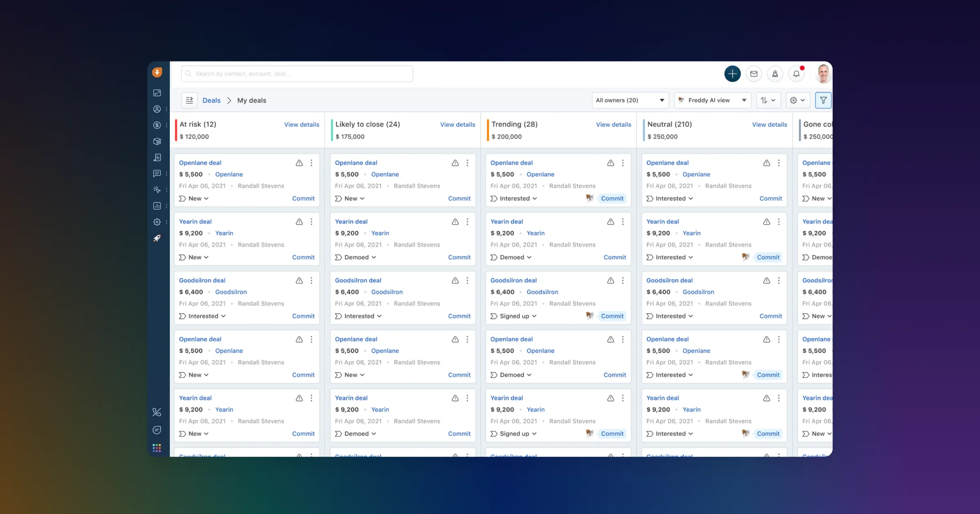Toggle the filter panel icon

tap(823, 100)
